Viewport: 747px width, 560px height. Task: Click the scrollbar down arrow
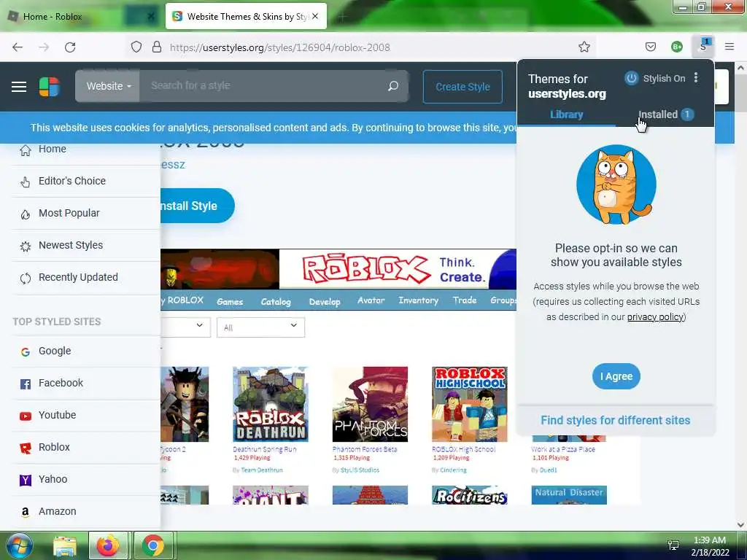[740, 525]
